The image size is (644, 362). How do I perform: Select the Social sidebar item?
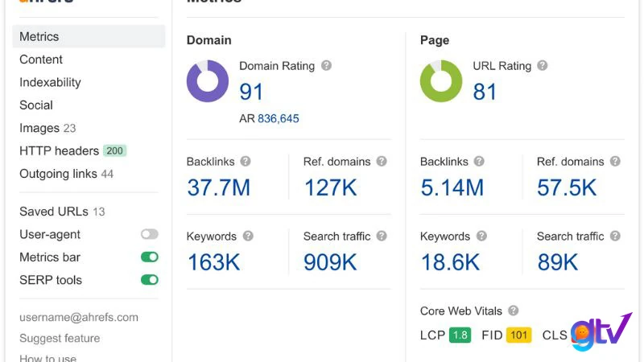point(36,105)
